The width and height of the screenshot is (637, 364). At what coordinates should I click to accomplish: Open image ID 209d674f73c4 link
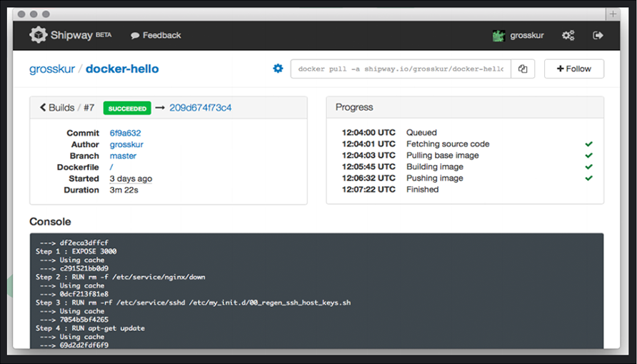coord(200,108)
